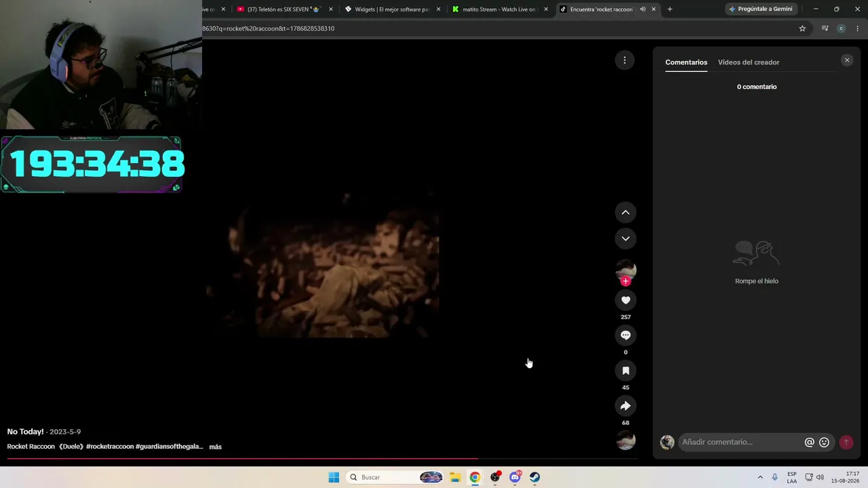The image size is (868, 488).
Task: Open the emoji picker in comment box
Action: click(x=824, y=442)
